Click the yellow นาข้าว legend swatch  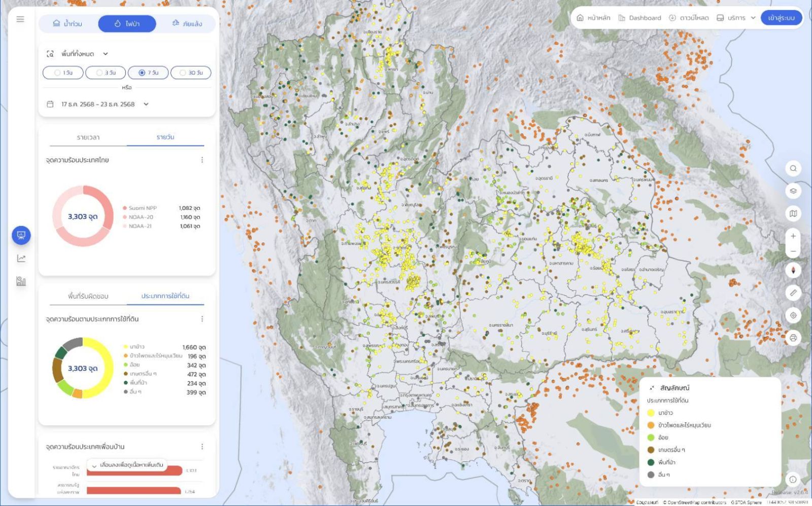[651, 413]
